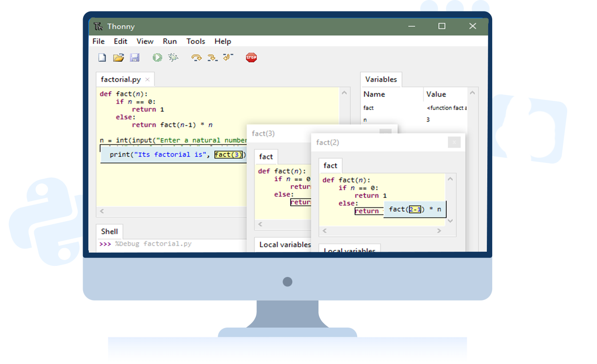Run the current script with the green arrow
Viewport: 597px width, 364px height.
coord(157,58)
